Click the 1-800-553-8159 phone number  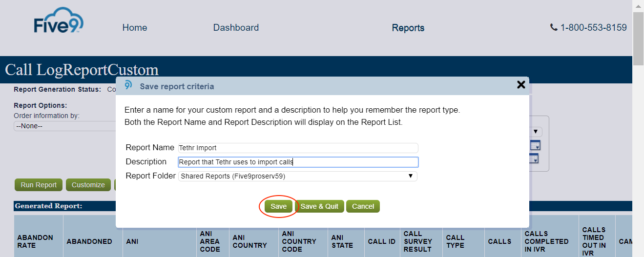tap(593, 28)
